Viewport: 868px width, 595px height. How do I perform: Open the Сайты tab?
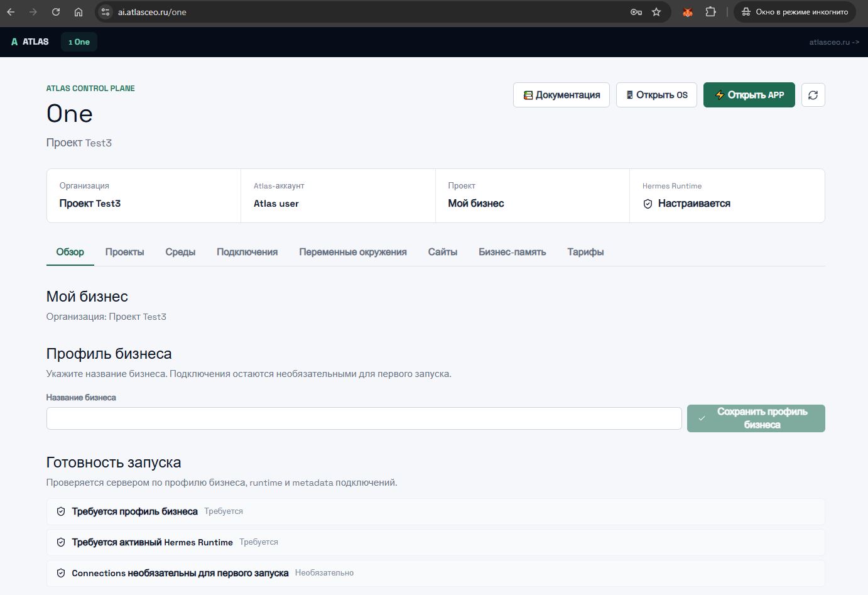coord(443,252)
